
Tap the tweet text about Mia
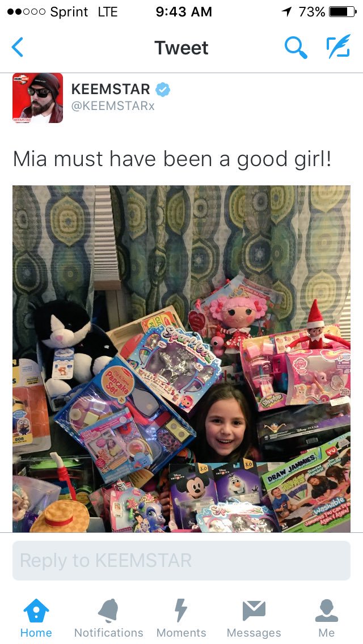(172, 159)
